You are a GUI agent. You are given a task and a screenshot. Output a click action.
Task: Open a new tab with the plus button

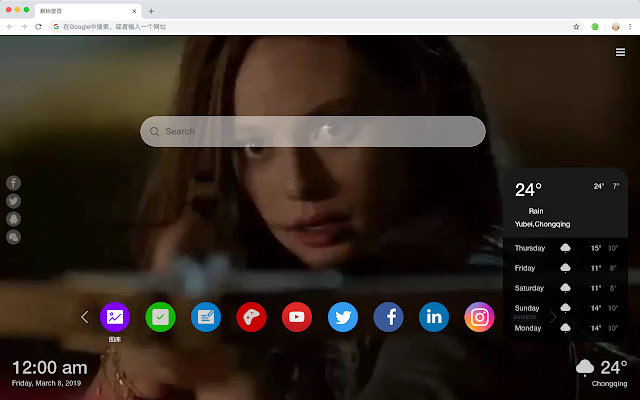coord(151,11)
